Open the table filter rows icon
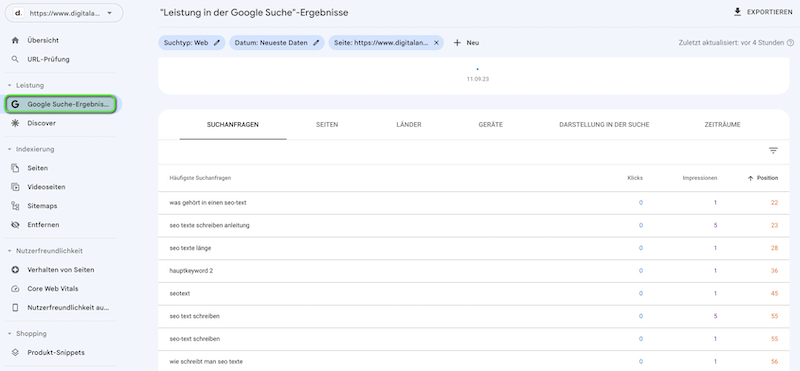This screenshot has height=371, width=800. pyautogui.click(x=773, y=151)
